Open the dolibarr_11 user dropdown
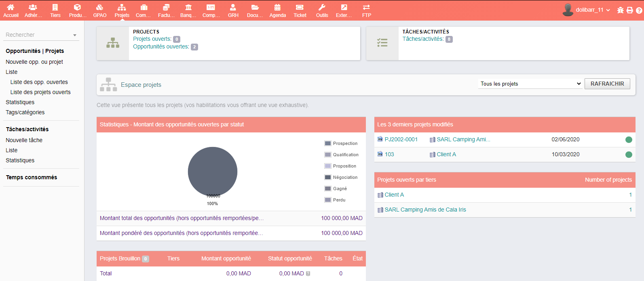Viewport: 644px width, 281px height. coord(593,10)
